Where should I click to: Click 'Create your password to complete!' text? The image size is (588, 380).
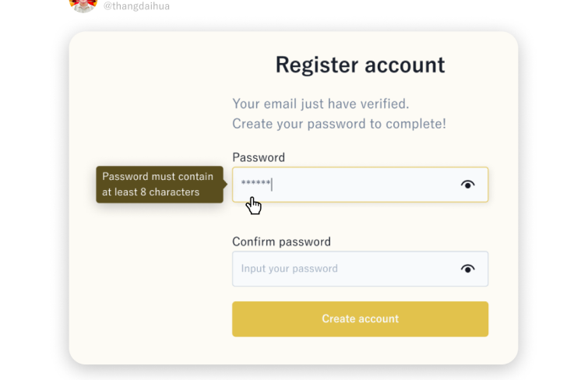click(339, 124)
